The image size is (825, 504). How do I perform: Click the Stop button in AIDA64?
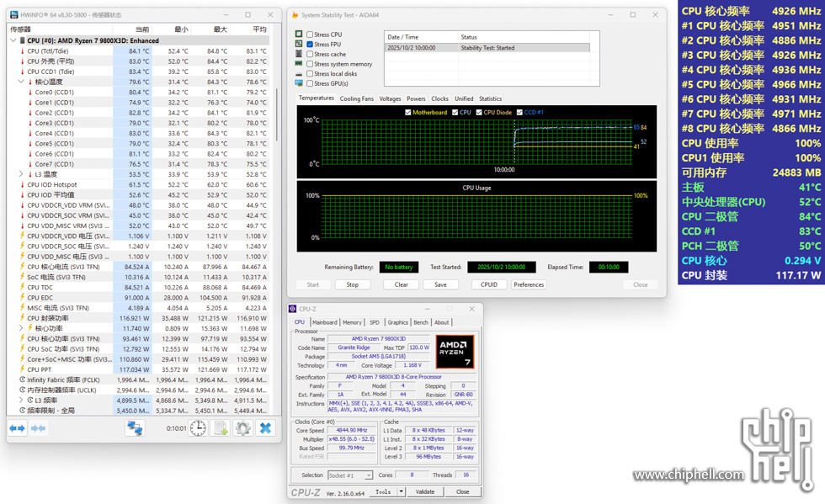[352, 284]
